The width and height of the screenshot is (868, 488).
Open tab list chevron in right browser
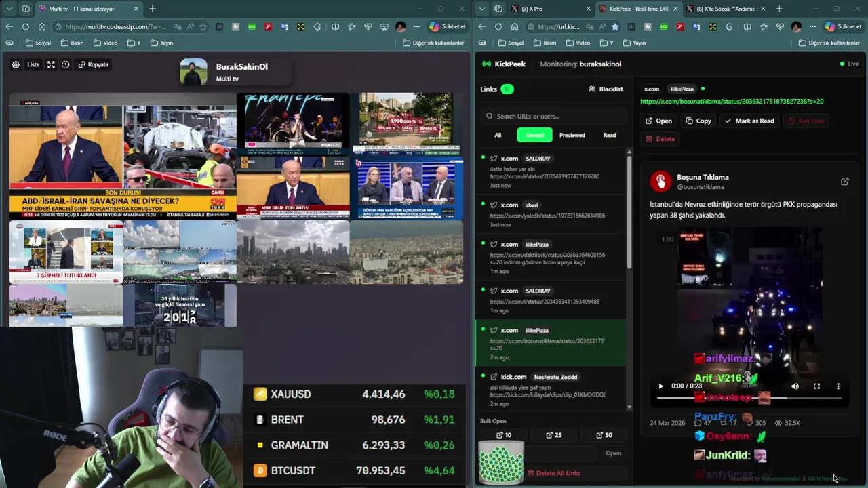tap(482, 9)
